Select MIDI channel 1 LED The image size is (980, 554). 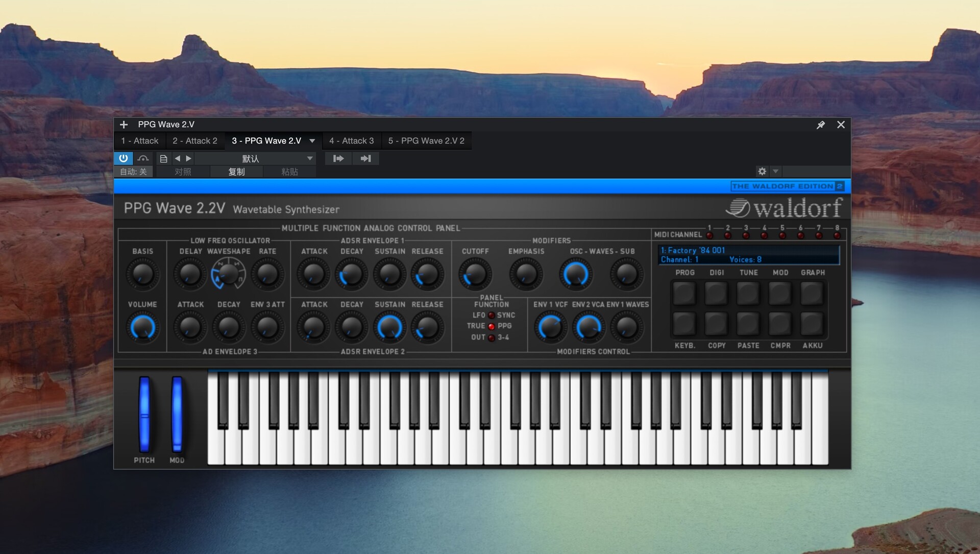709,235
